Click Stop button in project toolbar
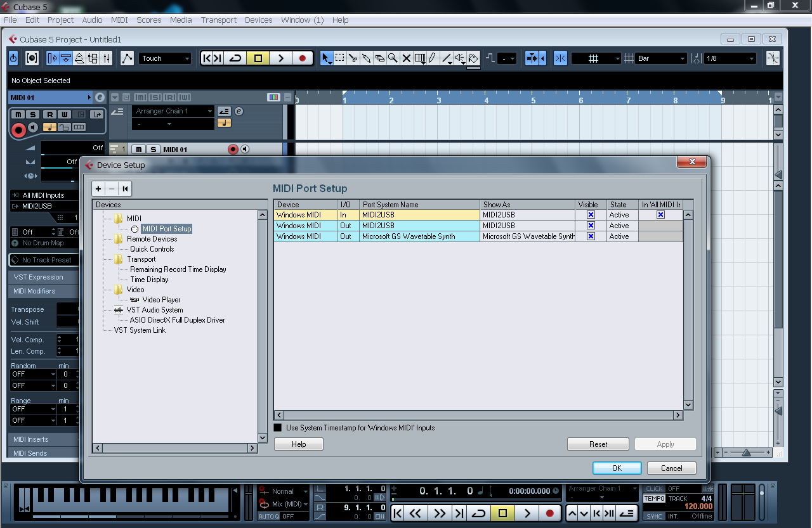Viewport: 812px width, 528px height. (258, 58)
